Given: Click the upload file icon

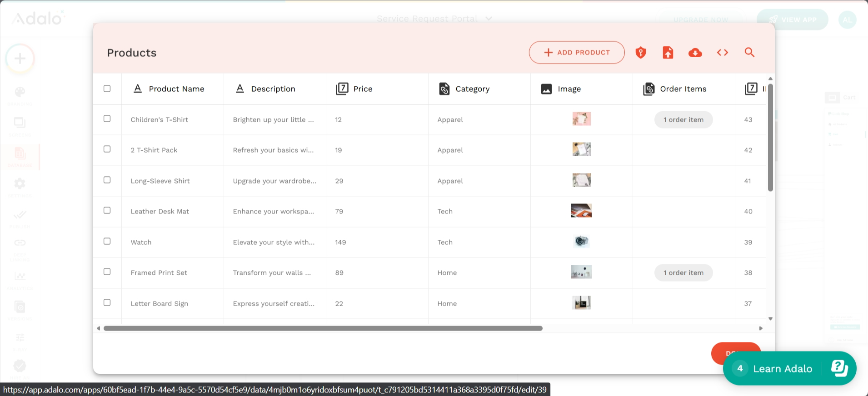Looking at the screenshot, I should (x=668, y=53).
